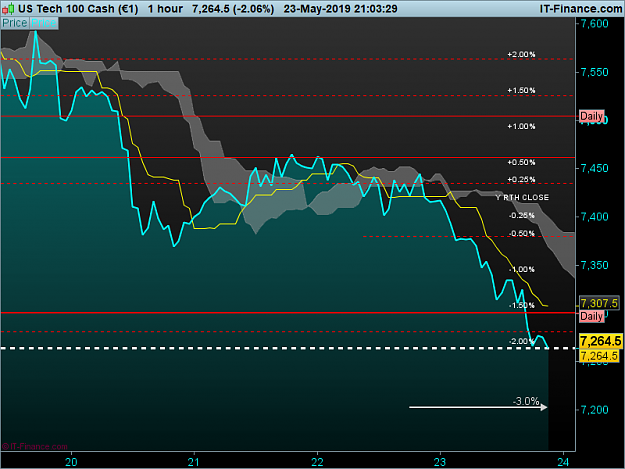This screenshot has width=625, height=469.
Task: Click the upper 'Daily' level tag
Action: pos(592,116)
